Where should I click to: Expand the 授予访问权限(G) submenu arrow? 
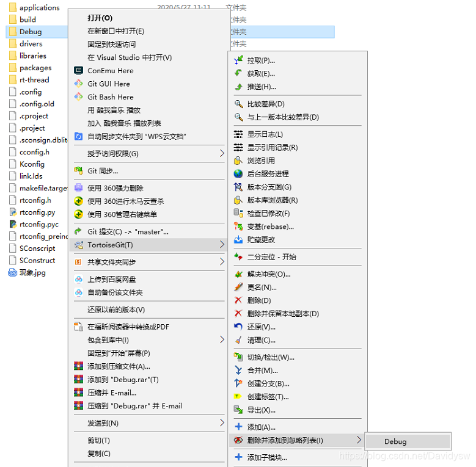[222, 153]
